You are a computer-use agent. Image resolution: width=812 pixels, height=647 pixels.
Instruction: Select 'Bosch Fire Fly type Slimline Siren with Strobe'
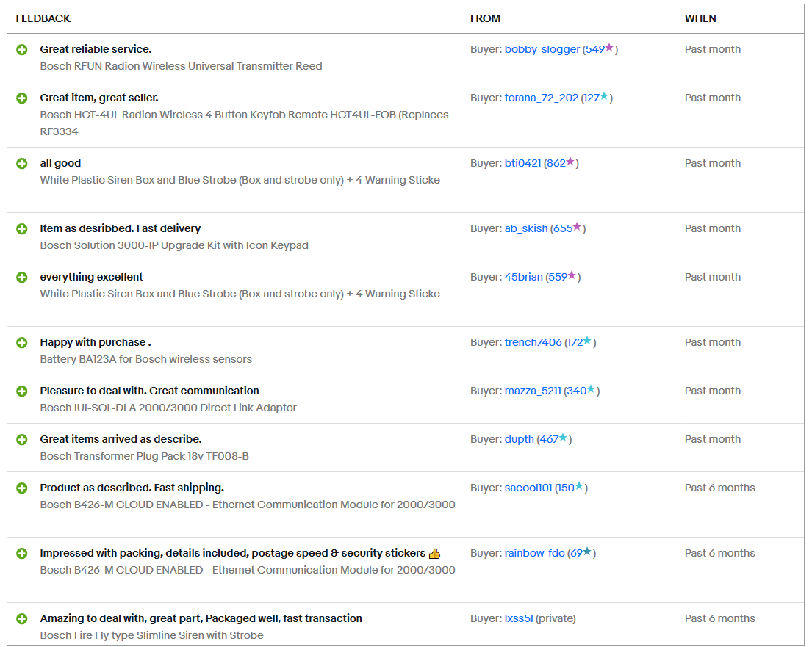(x=151, y=635)
